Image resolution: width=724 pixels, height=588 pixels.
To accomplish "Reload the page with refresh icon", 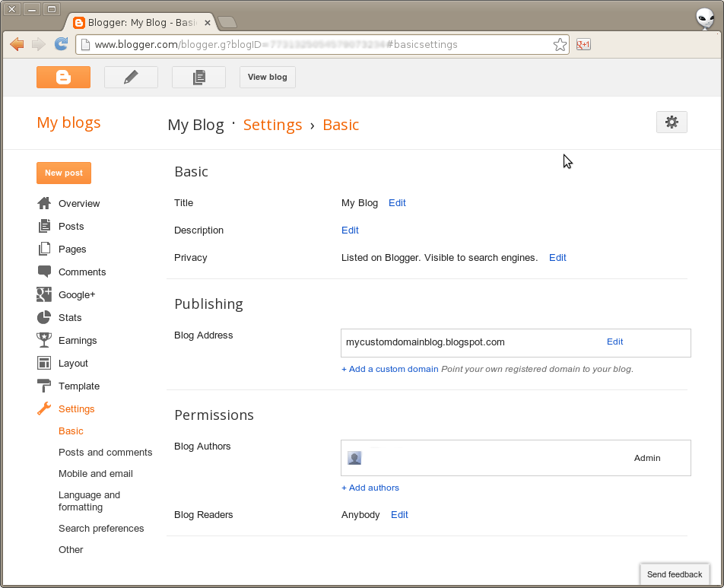I will point(61,44).
